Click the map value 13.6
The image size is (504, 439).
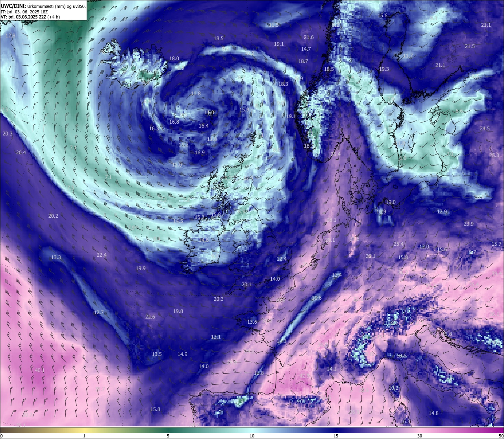pos(252,322)
